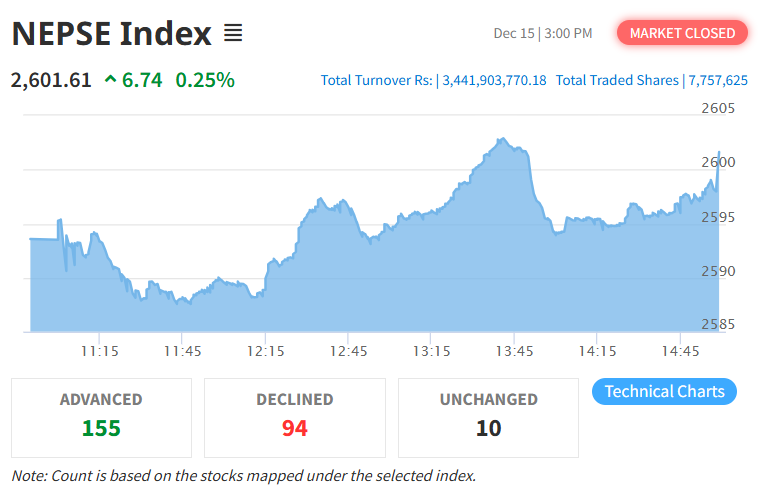Image resolution: width=758 pixels, height=495 pixels.
Task: Click the Market Closed status badge
Action: point(682,33)
